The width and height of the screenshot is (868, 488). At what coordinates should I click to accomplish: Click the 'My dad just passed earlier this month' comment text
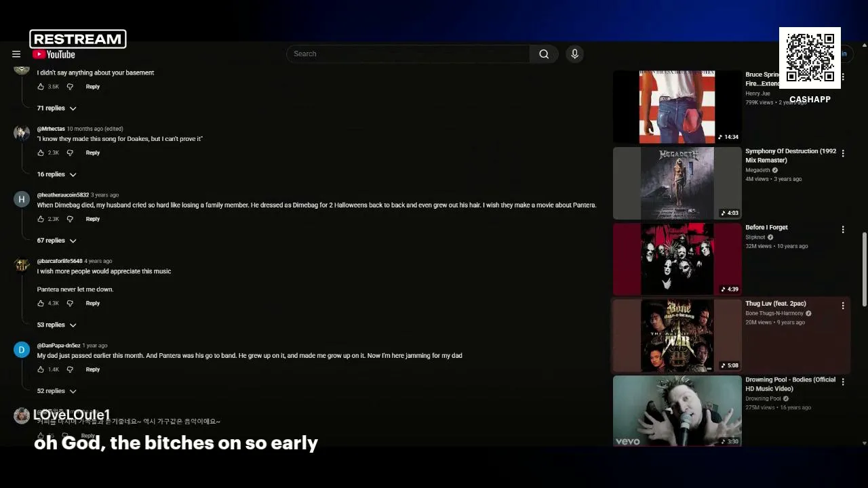pos(250,356)
